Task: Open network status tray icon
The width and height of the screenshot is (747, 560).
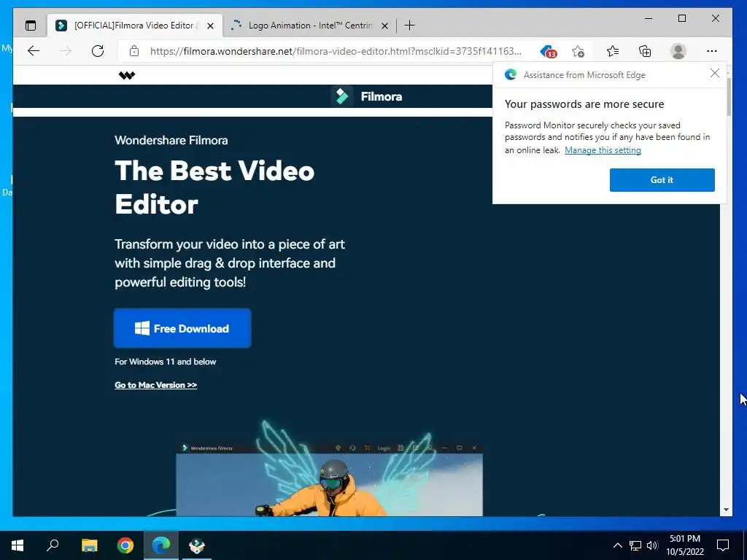Action: point(635,545)
